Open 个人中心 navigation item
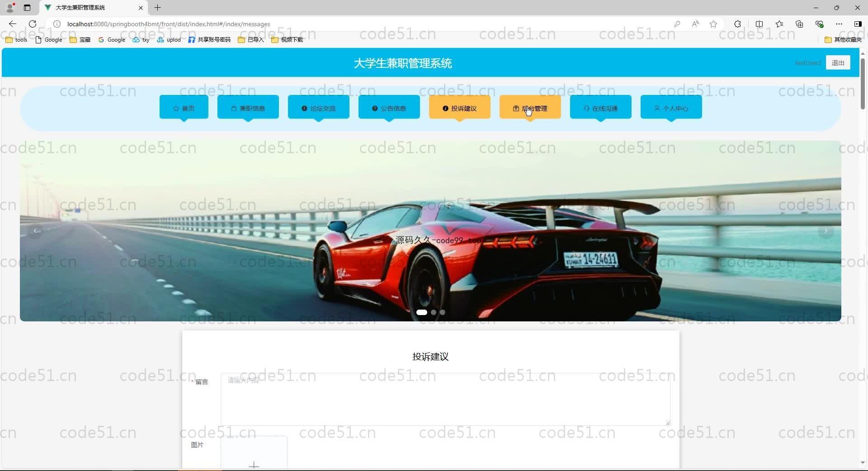 [671, 107]
